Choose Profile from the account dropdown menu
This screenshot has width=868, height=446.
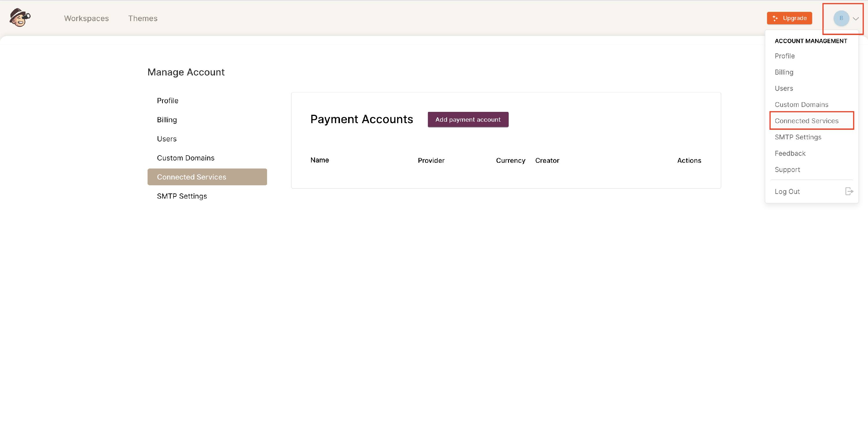pyautogui.click(x=784, y=56)
